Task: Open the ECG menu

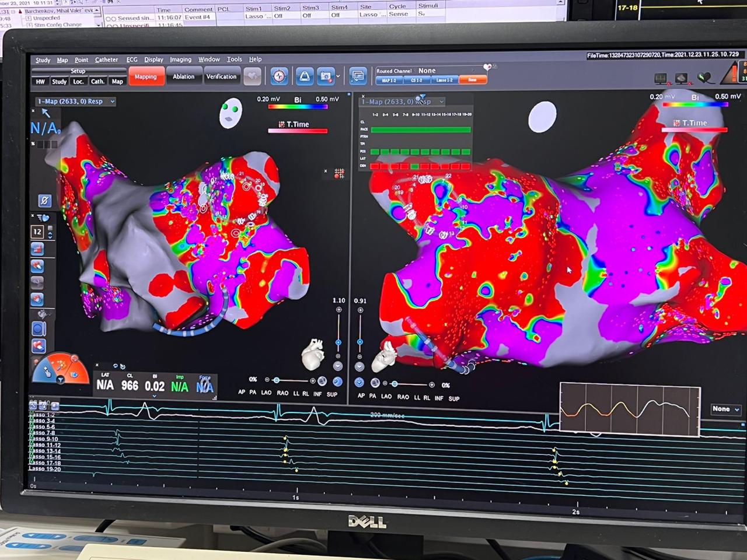Action: [x=132, y=60]
